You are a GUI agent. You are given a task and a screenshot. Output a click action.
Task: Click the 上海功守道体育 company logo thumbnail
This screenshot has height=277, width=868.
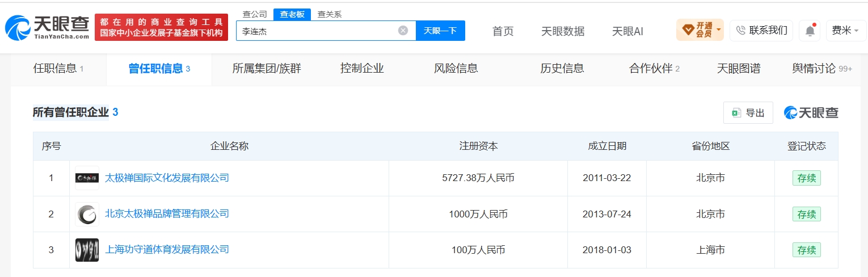[87, 250]
